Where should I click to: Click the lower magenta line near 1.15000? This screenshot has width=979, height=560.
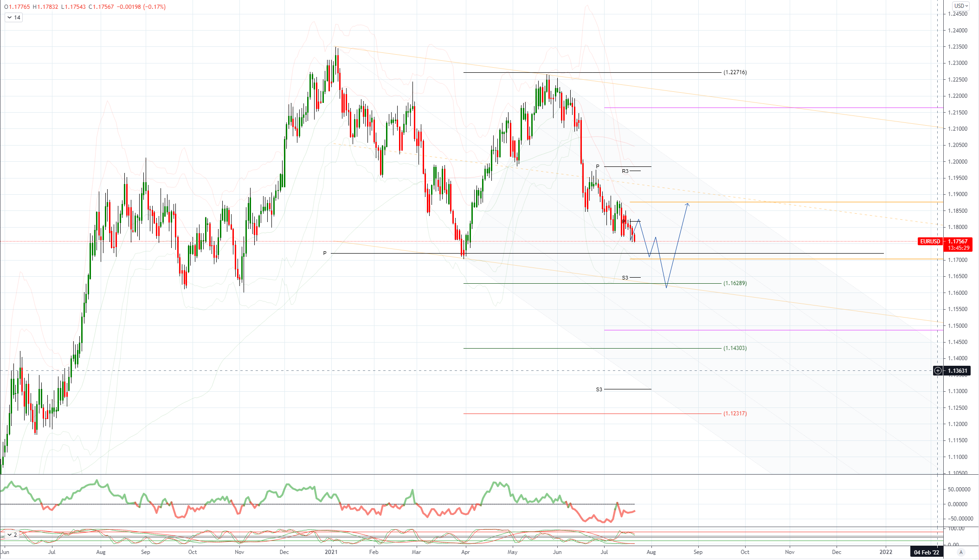point(773,330)
